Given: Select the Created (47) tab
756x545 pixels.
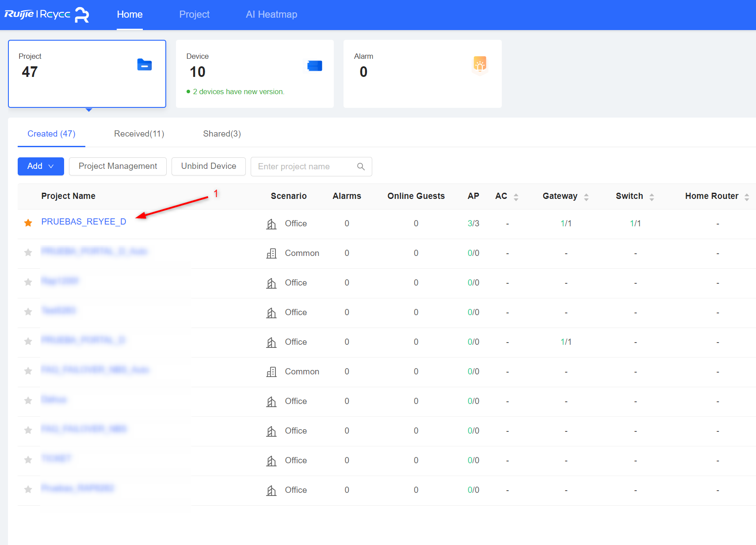Looking at the screenshot, I should [51, 134].
